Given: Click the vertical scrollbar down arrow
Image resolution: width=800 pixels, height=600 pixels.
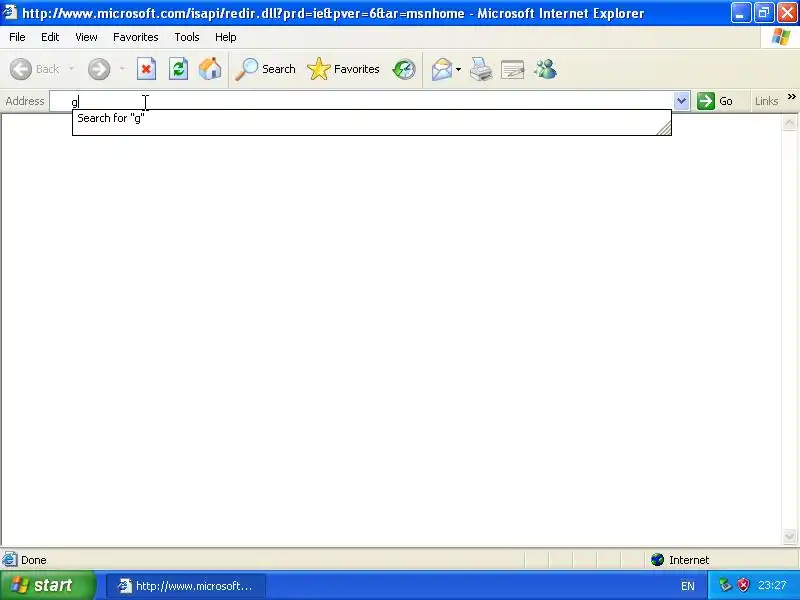Looking at the screenshot, I should (x=789, y=537).
